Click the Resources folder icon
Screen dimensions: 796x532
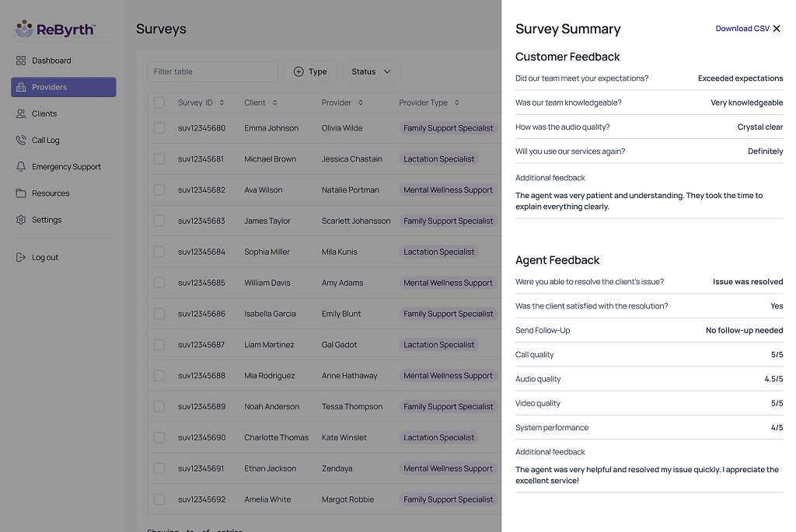[21, 193]
